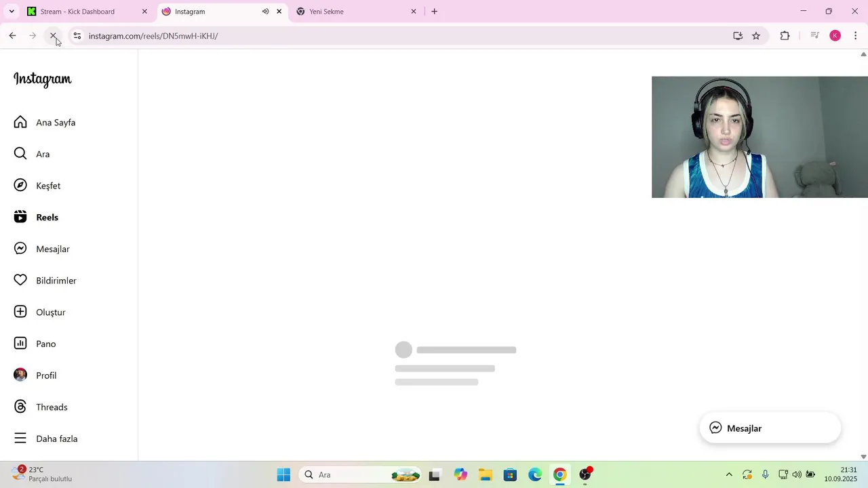Open Chrome three-dot menu

click(x=855, y=36)
